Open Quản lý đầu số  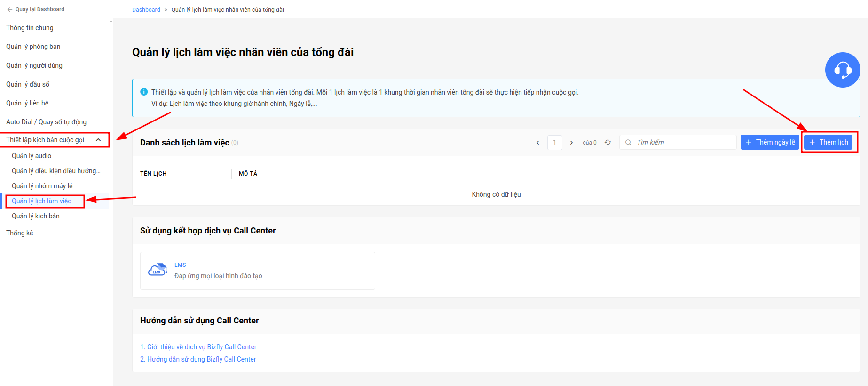coord(27,84)
